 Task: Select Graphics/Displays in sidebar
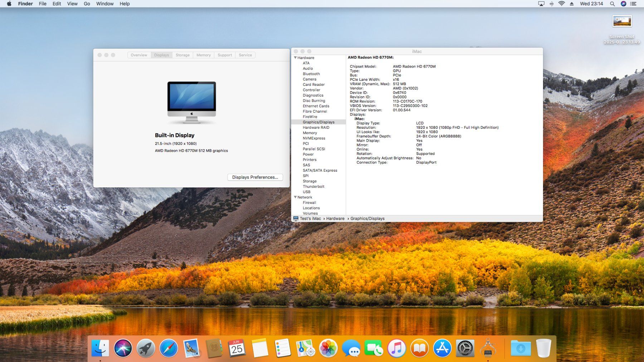point(318,122)
